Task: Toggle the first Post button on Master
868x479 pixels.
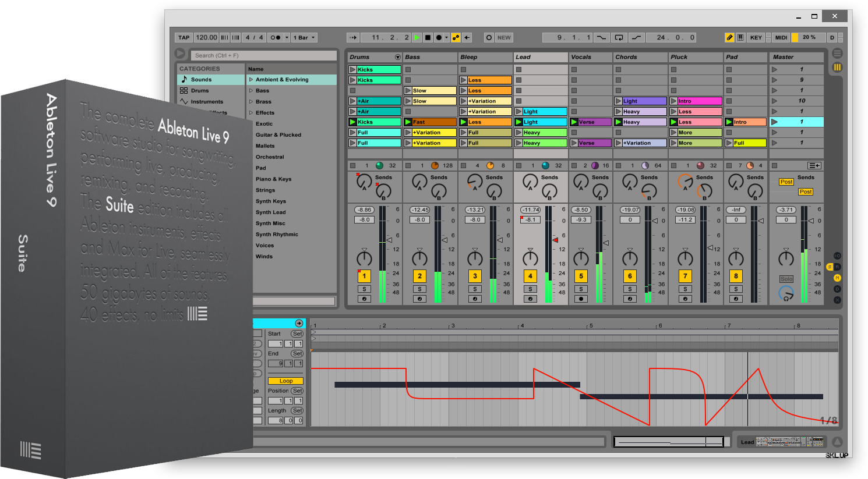Action: 786,182
